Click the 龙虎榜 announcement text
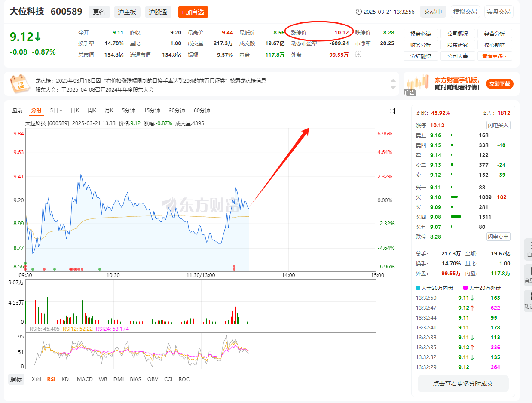Viewport: 532px width, 403px height. (151, 80)
